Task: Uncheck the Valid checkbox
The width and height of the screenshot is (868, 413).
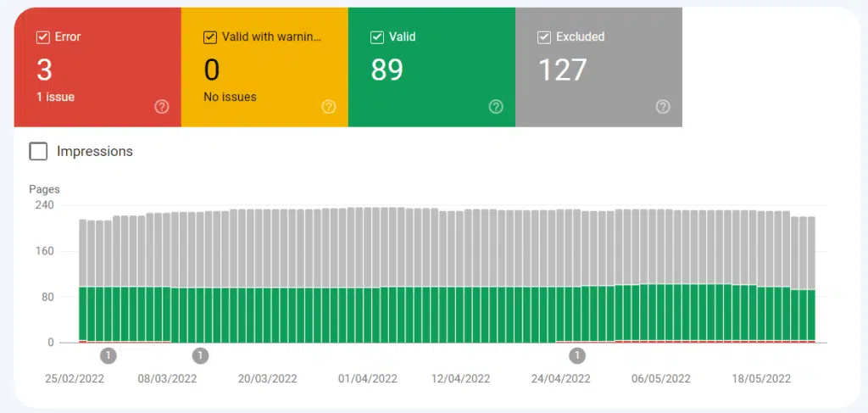Action: pyautogui.click(x=376, y=37)
